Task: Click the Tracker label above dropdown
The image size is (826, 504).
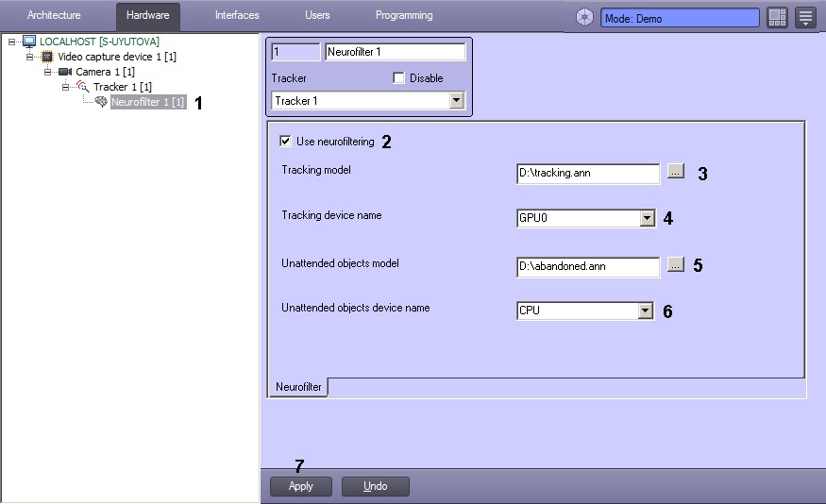Action: pyautogui.click(x=289, y=78)
